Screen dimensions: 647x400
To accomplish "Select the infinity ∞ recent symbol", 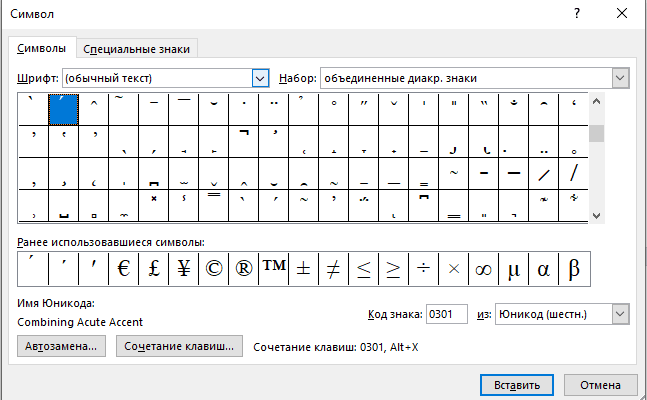I will coord(484,269).
